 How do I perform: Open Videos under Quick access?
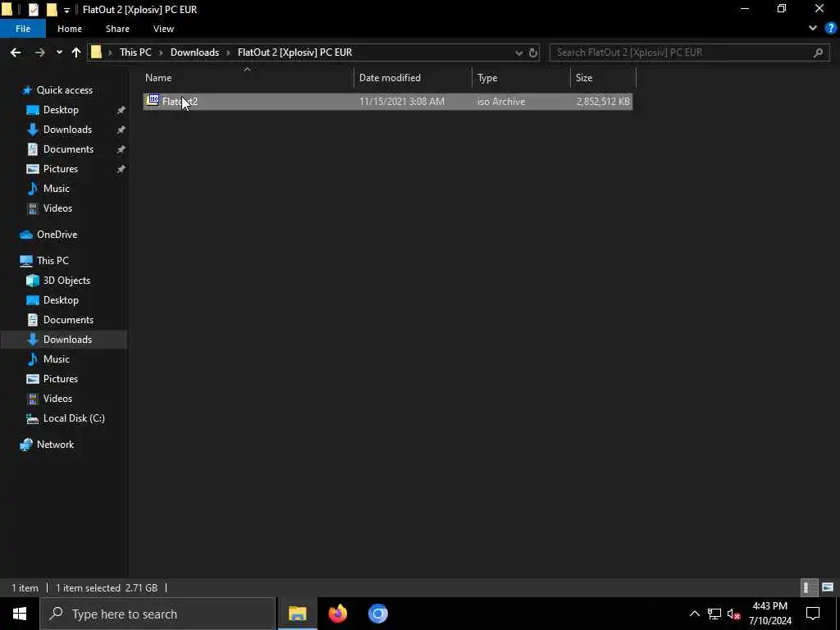tap(57, 208)
